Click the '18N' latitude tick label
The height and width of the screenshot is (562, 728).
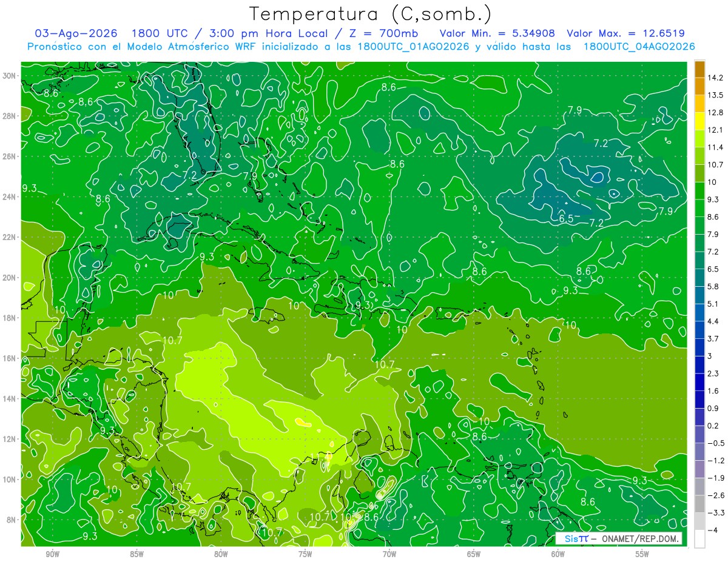coord(9,318)
